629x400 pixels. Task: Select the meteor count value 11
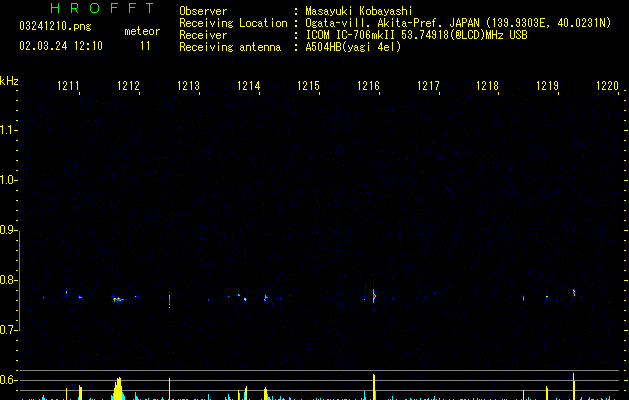pos(145,46)
